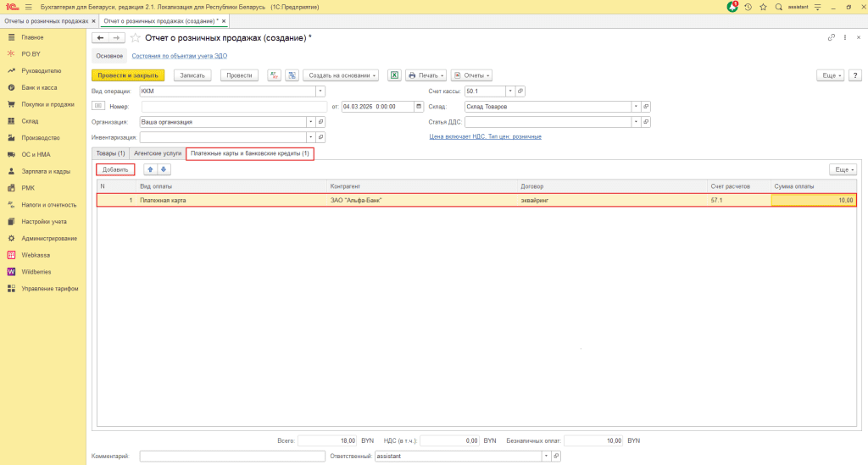Screen dimensions: 868x465
Task: Expand the Счет кассы dropdown
Action: 509,91
